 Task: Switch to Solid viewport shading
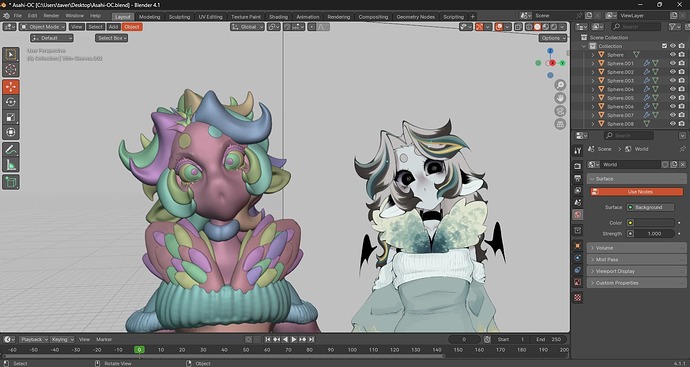point(537,27)
